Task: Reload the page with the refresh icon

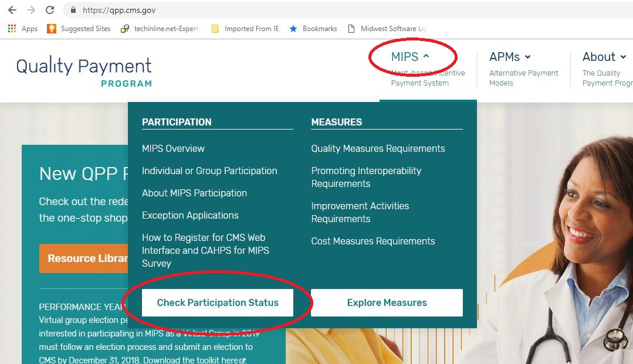Action: (50, 10)
